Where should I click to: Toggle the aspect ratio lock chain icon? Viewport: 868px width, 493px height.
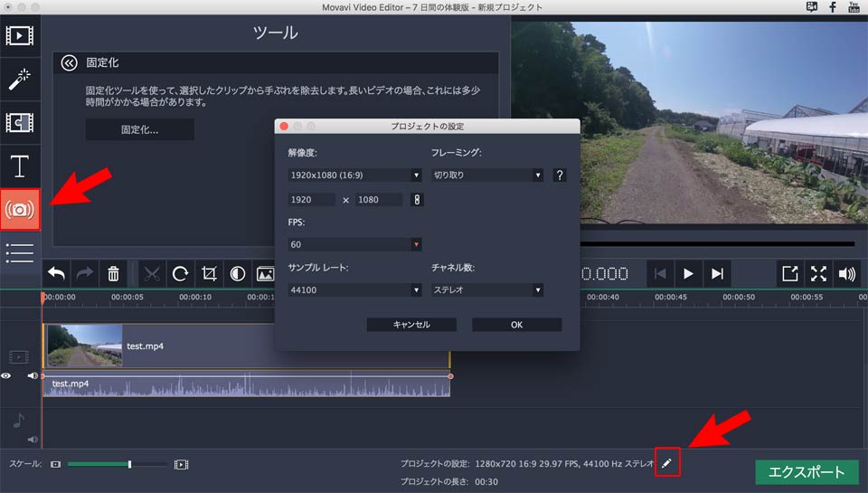coord(417,199)
